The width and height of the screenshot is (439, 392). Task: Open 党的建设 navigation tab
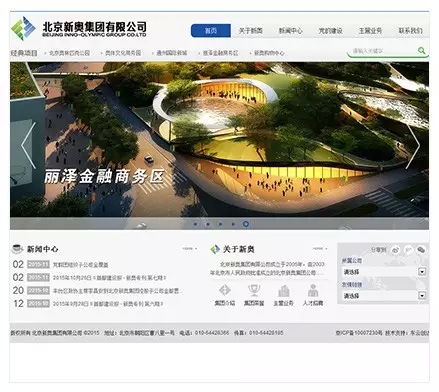330,31
